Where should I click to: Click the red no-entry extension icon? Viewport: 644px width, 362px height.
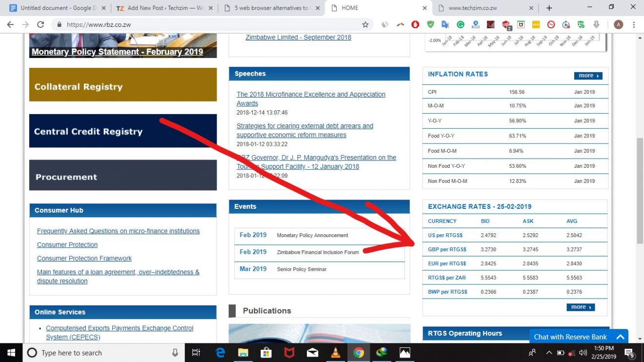[x=551, y=24]
